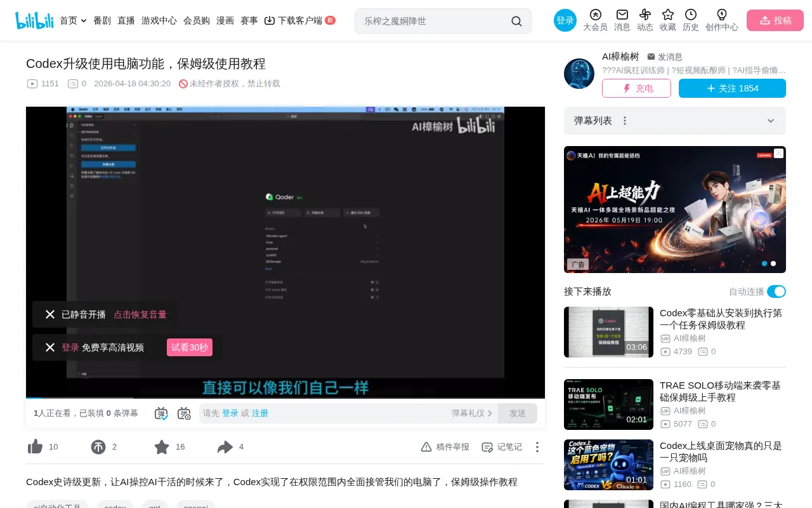Click 点击恢复音量 to restore sound
Viewport: 812px width, 508px height.
[140, 314]
